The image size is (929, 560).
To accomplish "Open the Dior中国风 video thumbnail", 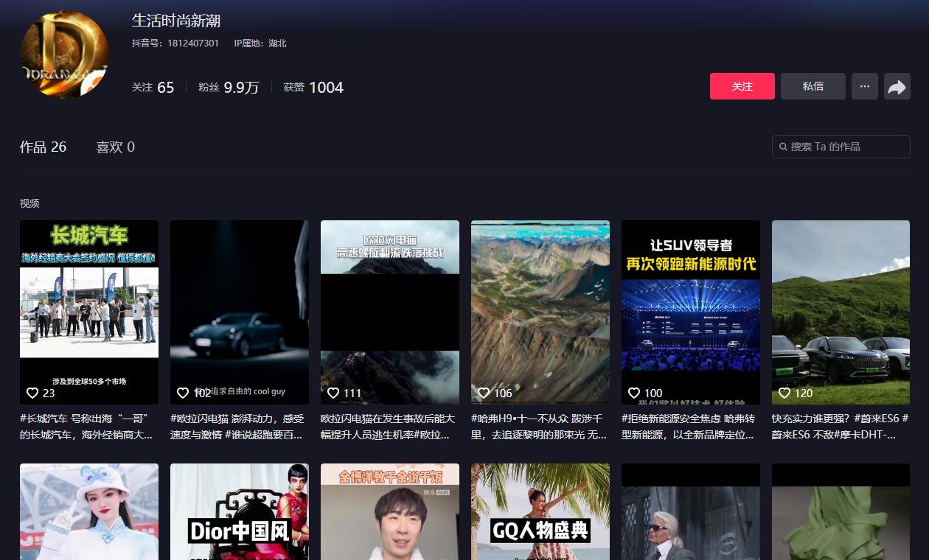I will point(240,511).
